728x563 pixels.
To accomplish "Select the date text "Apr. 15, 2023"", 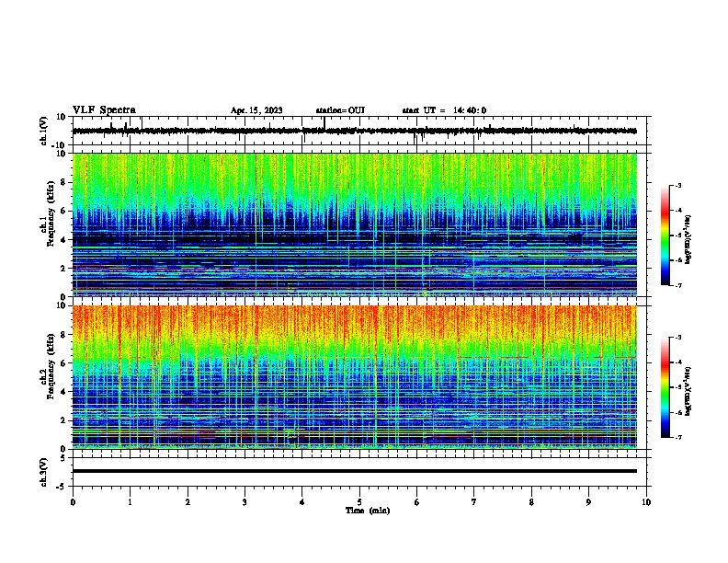I will point(256,110).
